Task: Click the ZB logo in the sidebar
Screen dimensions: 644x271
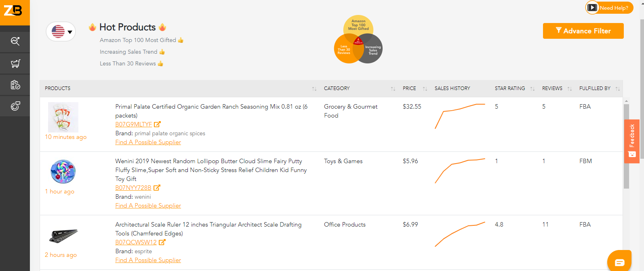Action: point(13,11)
